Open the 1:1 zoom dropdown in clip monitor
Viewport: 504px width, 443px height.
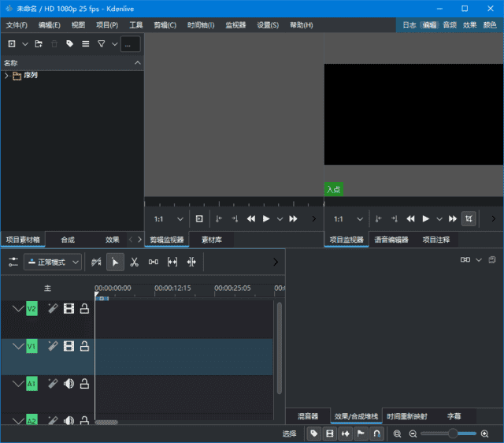(x=169, y=218)
